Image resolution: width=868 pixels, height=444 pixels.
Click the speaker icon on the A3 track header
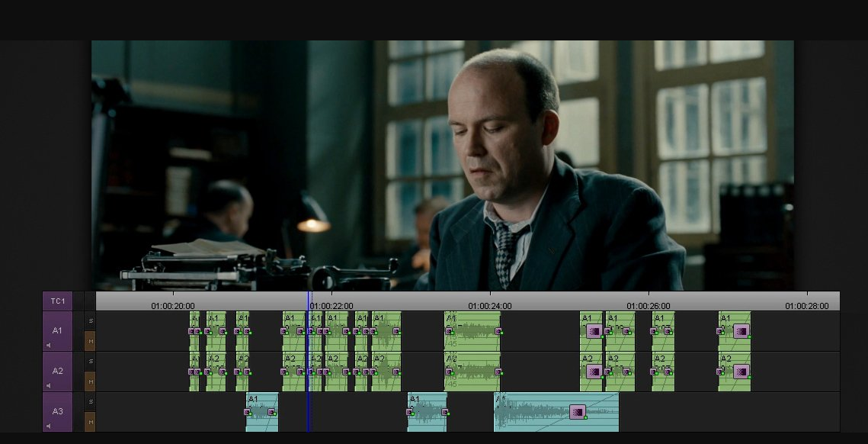click(x=50, y=426)
